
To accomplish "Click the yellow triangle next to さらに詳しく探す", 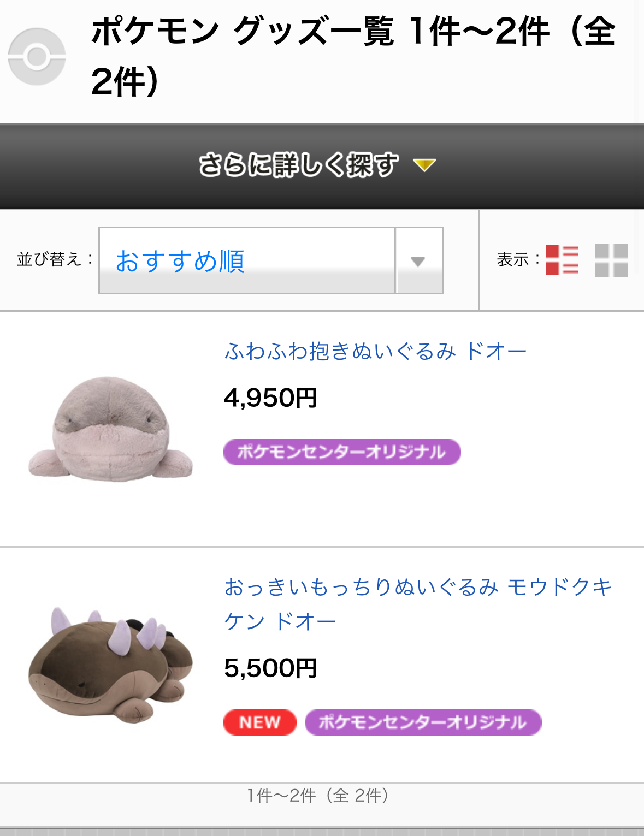I will coord(424,165).
